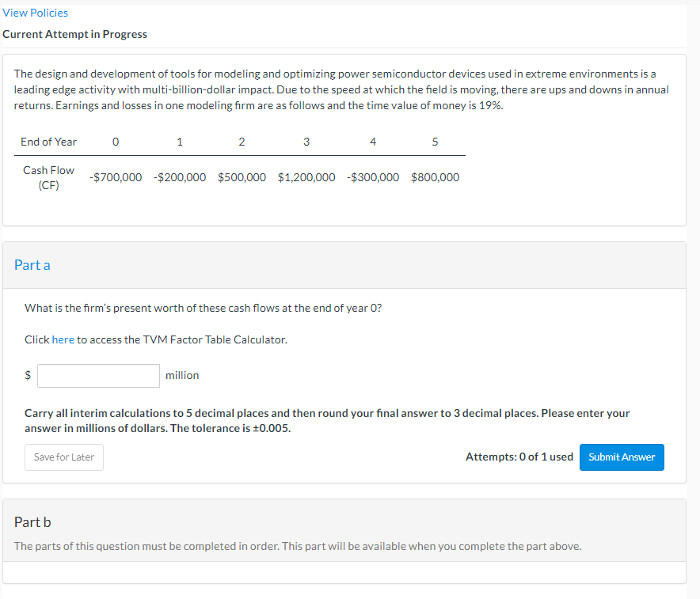Select the Part b section header
Viewport: 700px width, 599px height.
click(x=32, y=521)
